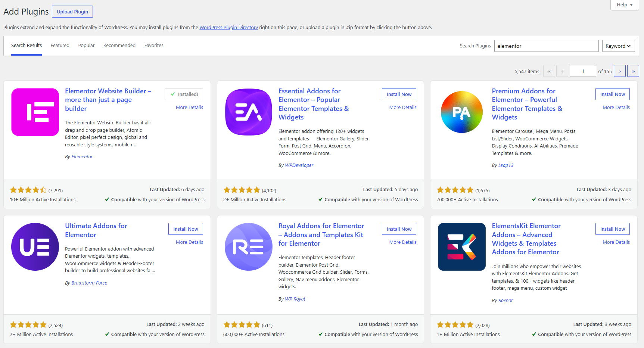Screen dimensions: 644x348
Task: Visit author Roxnor's link
Action: point(506,301)
